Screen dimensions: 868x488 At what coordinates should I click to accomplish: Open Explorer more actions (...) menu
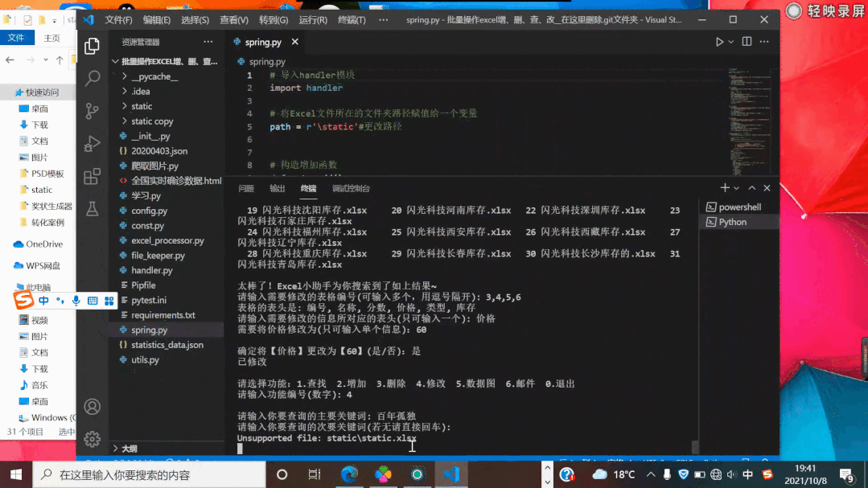pyautogui.click(x=208, y=42)
